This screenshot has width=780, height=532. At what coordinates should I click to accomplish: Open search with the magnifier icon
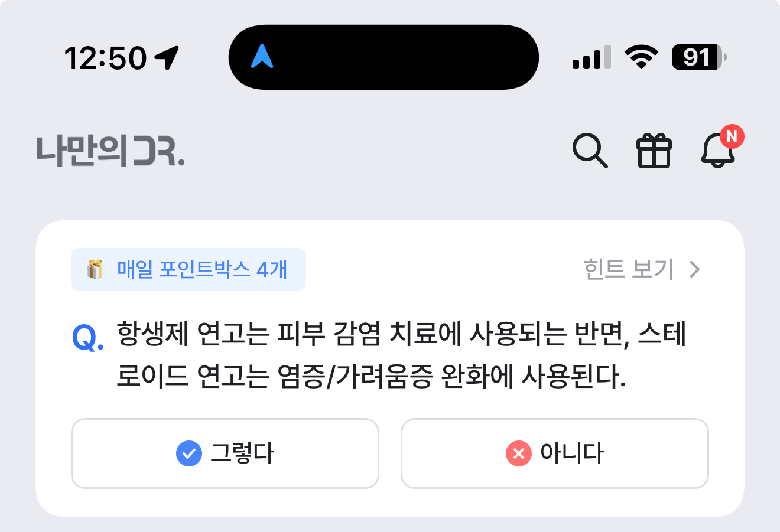590,151
